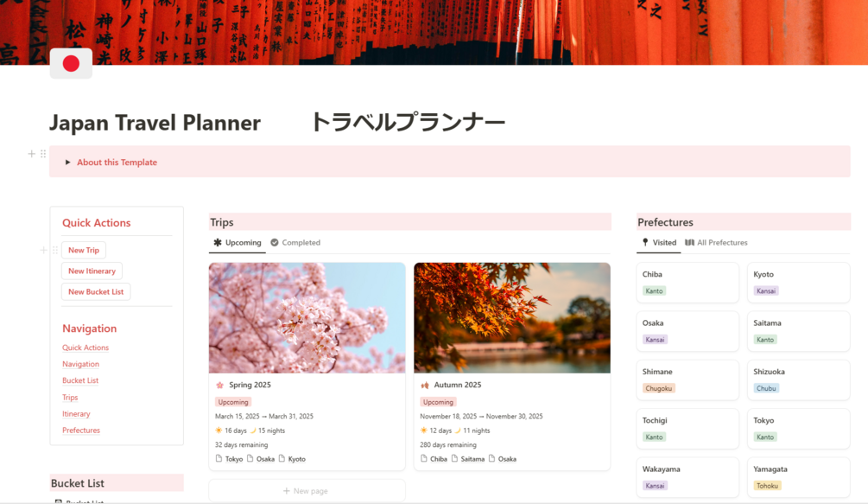The width and height of the screenshot is (868, 504).
Task: Click the Upcoming tag on Spring 2025
Action: click(x=233, y=402)
